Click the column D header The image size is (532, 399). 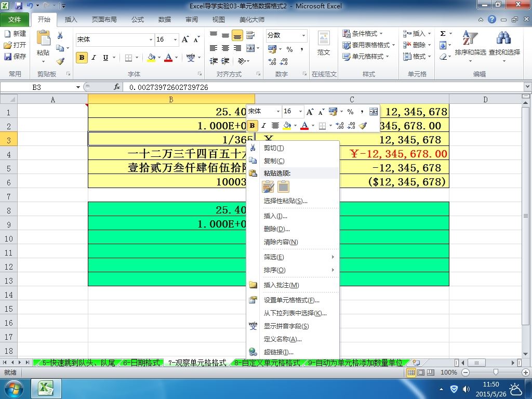coord(486,99)
